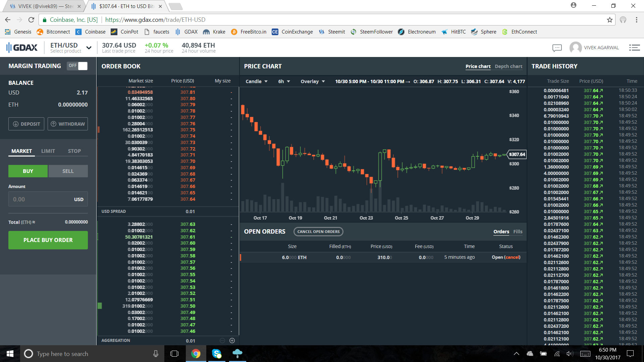The height and width of the screenshot is (362, 644).
Task: Increase aggregation with plus icon
Action: click(x=232, y=341)
